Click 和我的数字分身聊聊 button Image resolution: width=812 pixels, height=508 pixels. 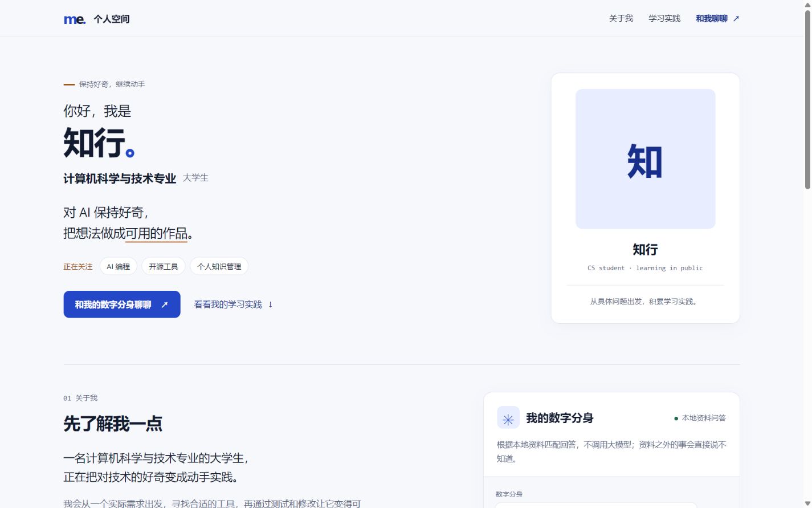[122, 304]
